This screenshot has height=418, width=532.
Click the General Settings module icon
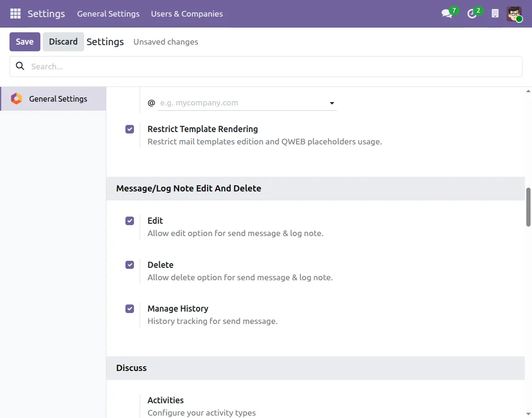[x=16, y=98]
